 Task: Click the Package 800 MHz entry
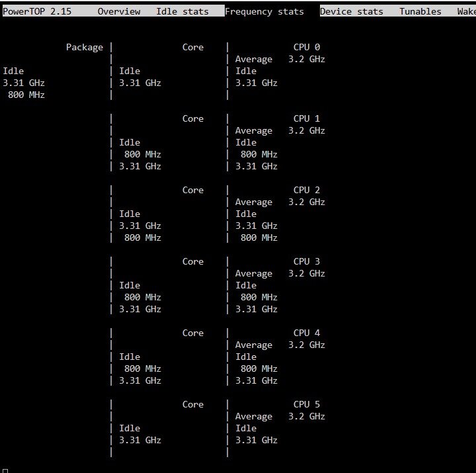[26, 95]
